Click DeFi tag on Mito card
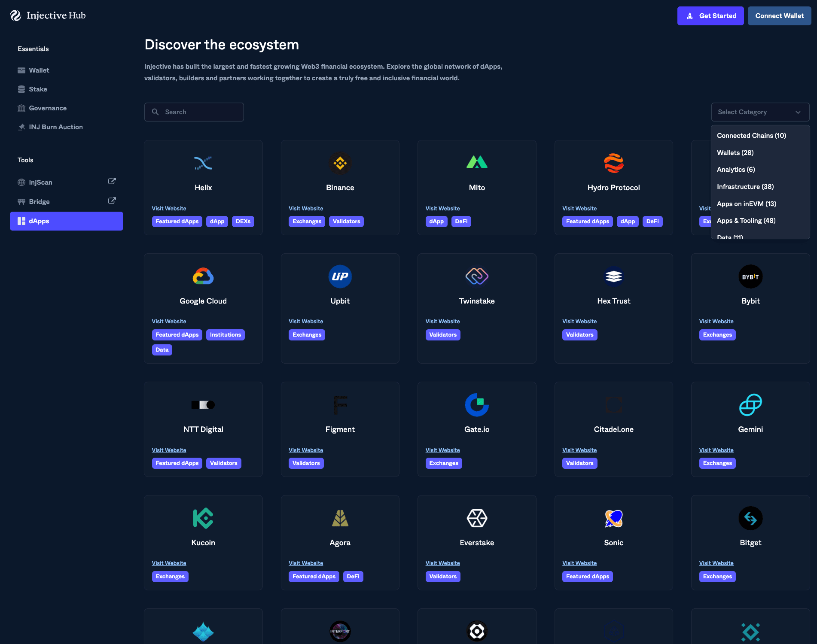 coord(461,222)
